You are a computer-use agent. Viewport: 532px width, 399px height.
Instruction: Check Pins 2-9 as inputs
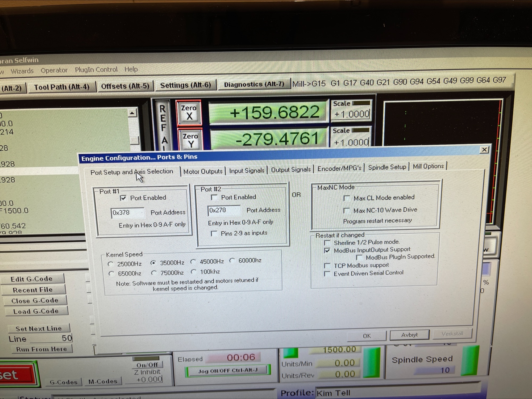[x=214, y=234]
